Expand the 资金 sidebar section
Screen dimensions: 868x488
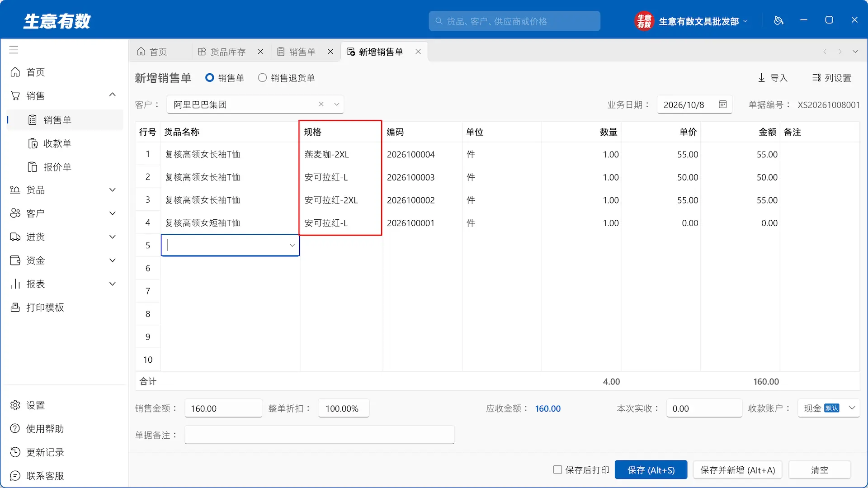113,261
